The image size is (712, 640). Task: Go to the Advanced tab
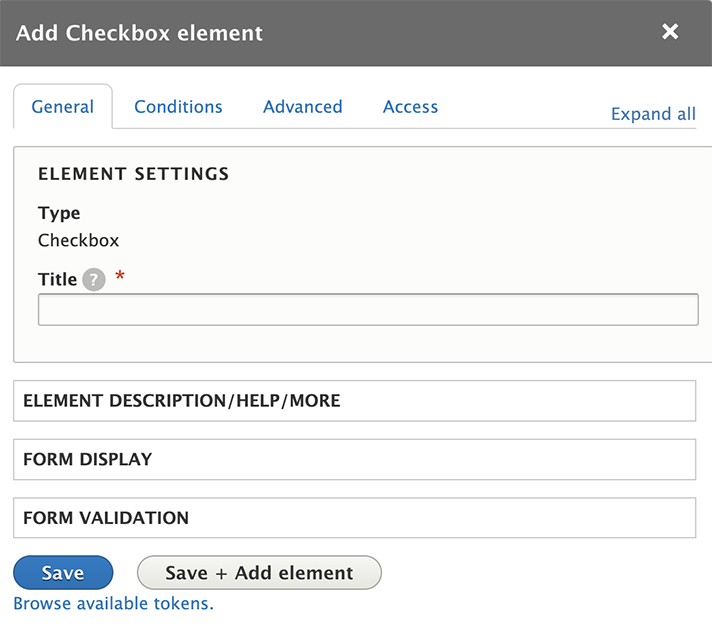coord(302,107)
